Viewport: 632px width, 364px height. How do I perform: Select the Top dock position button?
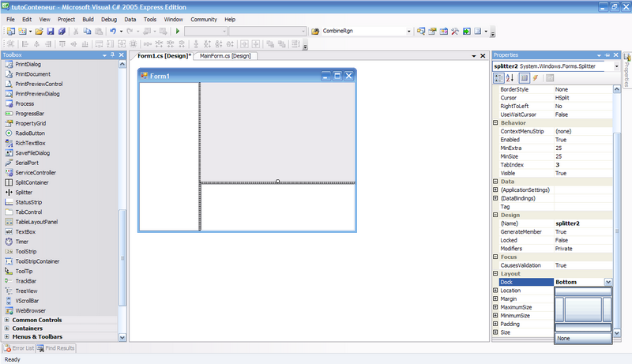point(583,291)
